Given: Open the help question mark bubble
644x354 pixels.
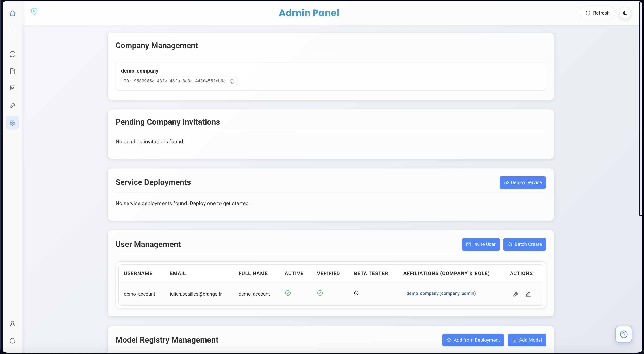Looking at the screenshot, I should 624,334.
